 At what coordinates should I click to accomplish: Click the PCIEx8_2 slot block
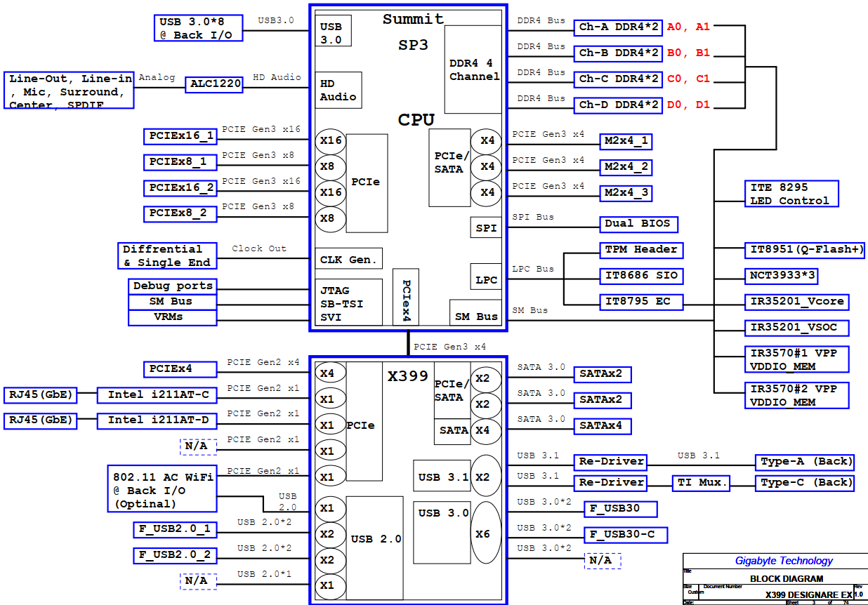pos(180,213)
